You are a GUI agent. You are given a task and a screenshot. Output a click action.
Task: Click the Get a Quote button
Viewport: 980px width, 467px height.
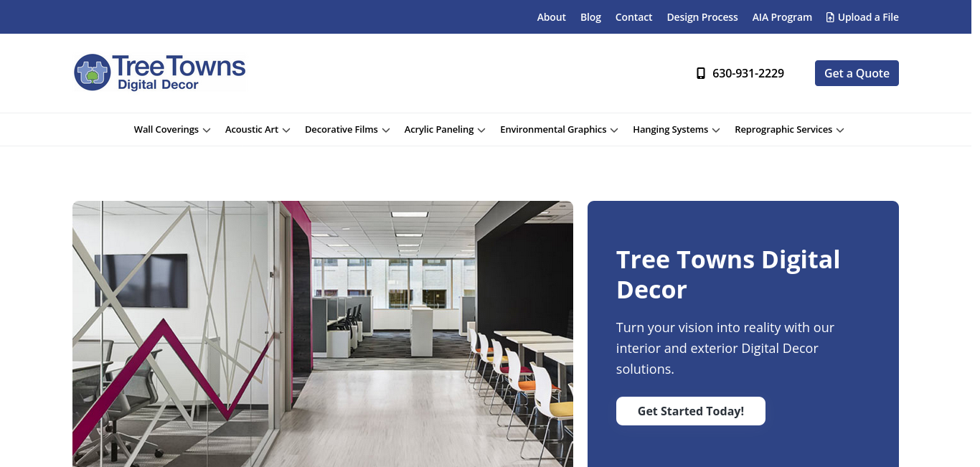pos(857,73)
